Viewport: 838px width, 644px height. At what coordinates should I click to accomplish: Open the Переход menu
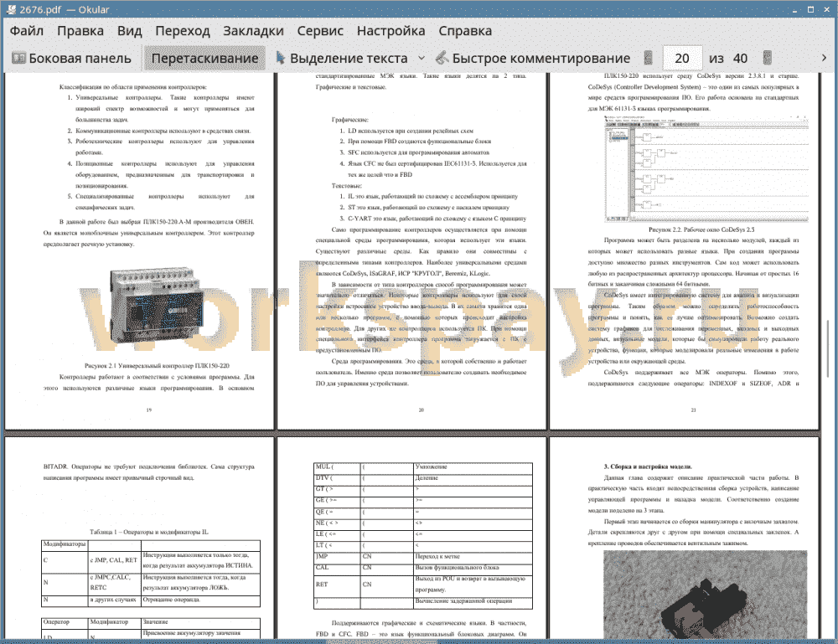pyautogui.click(x=182, y=31)
